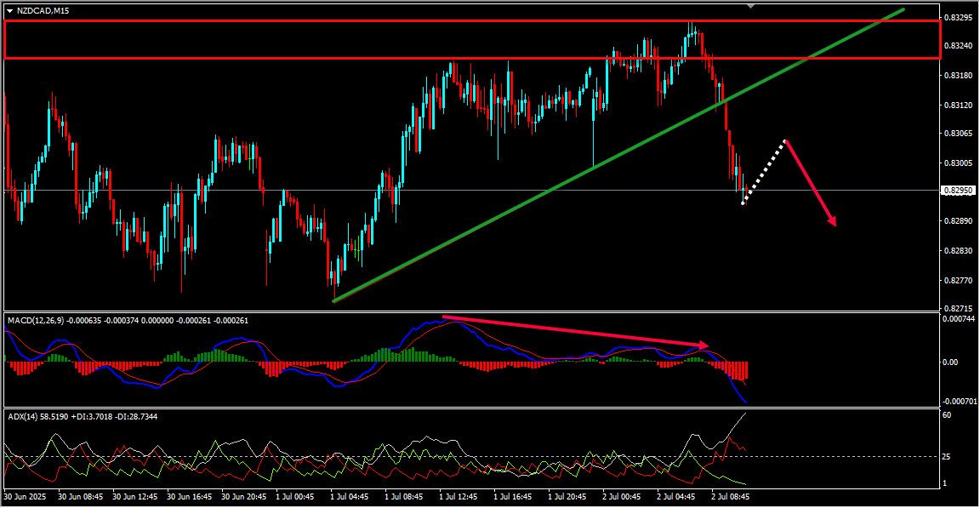Click the 1 Jul 12:45 time label
The width and height of the screenshot is (980, 508).
click(x=459, y=496)
